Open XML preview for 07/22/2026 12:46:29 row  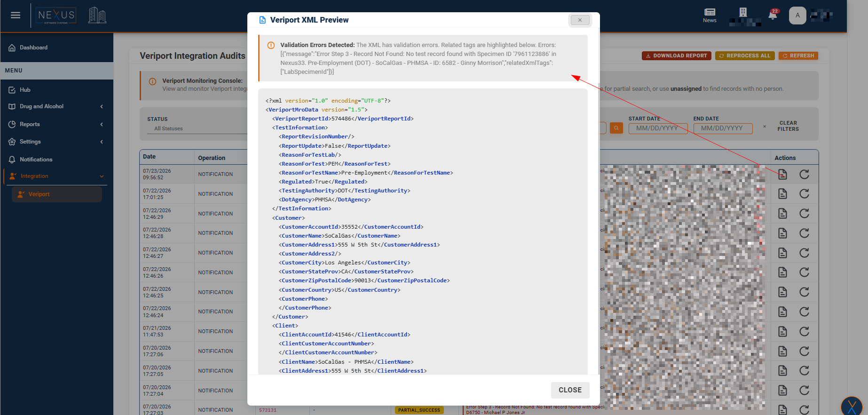[782, 214]
